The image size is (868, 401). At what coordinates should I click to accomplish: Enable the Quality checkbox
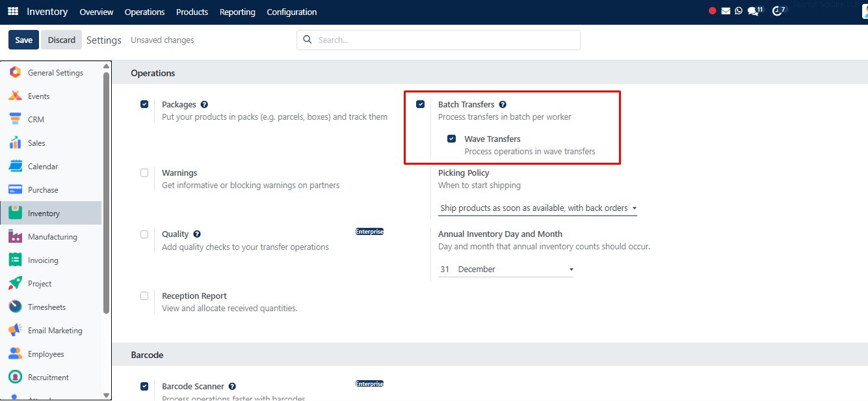(144, 234)
